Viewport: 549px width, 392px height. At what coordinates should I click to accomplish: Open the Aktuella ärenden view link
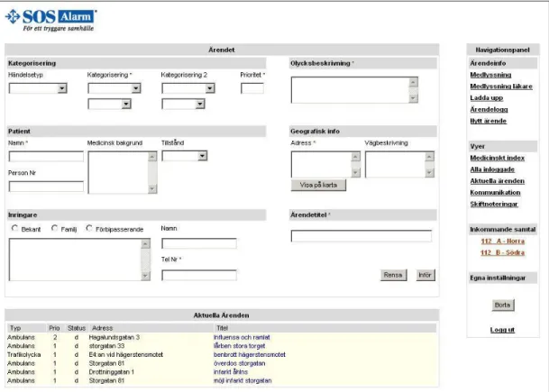tap(498, 181)
